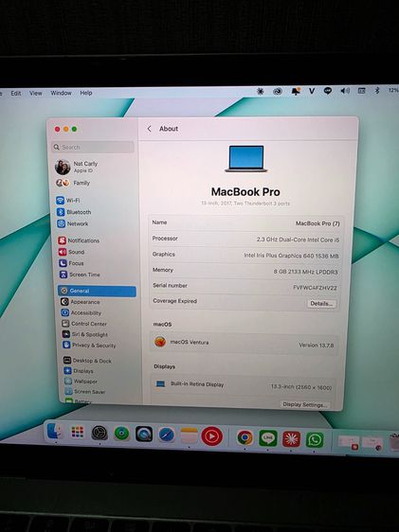Click the LINE chat bubble menu bar icon

point(328,91)
